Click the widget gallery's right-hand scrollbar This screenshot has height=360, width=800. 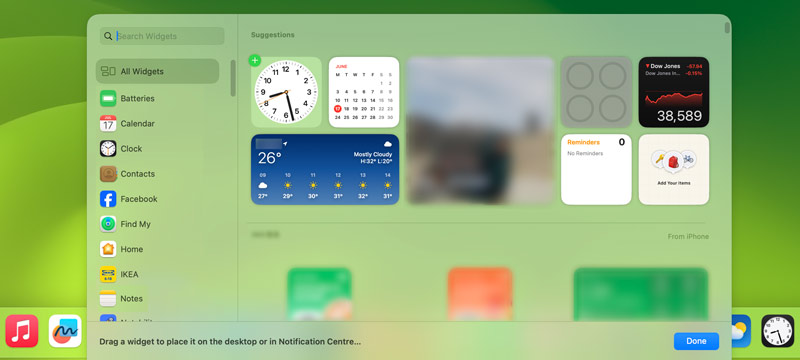point(727,28)
